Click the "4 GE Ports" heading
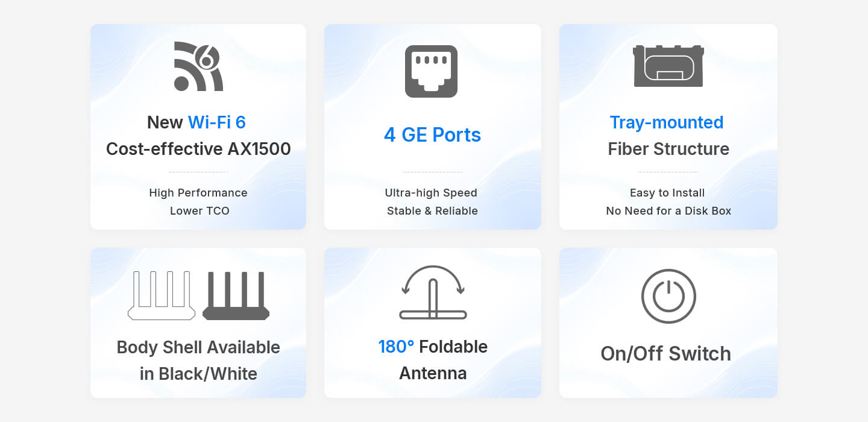 pyautogui.click(x=432, y=135)
